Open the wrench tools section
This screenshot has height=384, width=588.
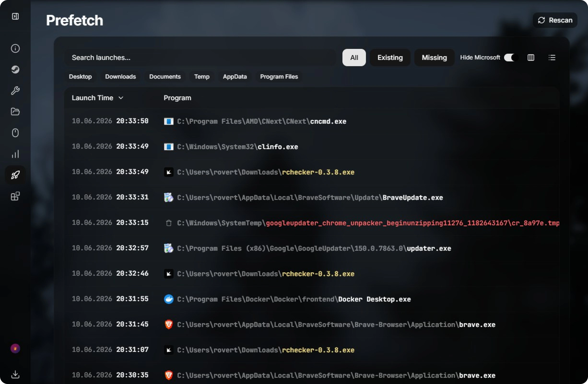(15, 91)
